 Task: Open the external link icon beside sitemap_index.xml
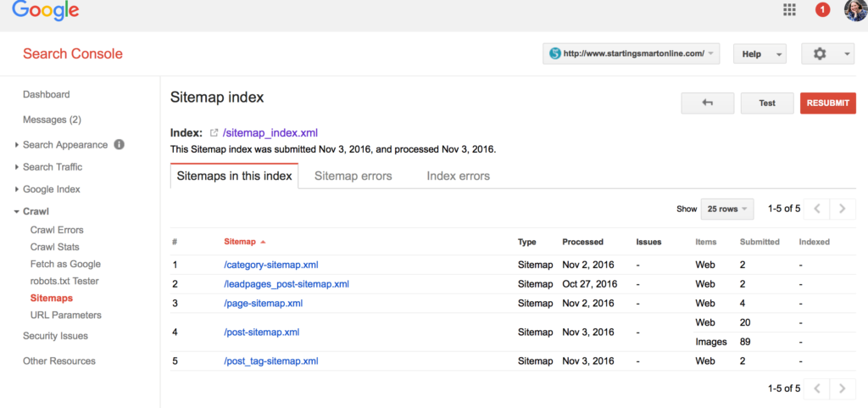(x=214, y=133)
